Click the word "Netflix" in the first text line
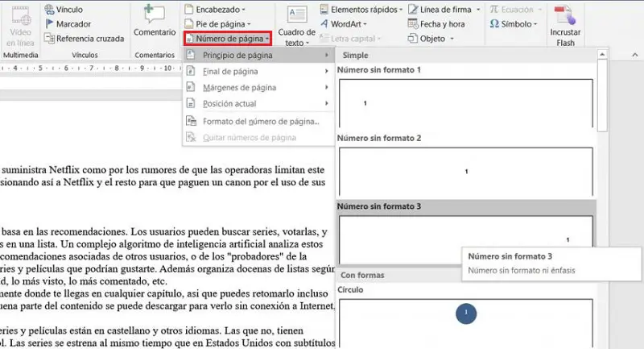The image size is (644, 349). pyautogui.click(x=64, y=170)
